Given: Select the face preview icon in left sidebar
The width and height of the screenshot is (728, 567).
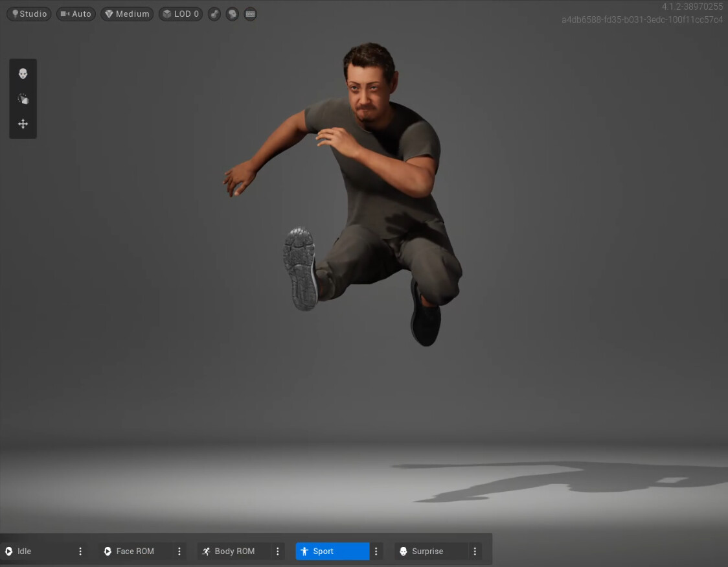Looking at the screenshot, I should click(x=23, y=73).
